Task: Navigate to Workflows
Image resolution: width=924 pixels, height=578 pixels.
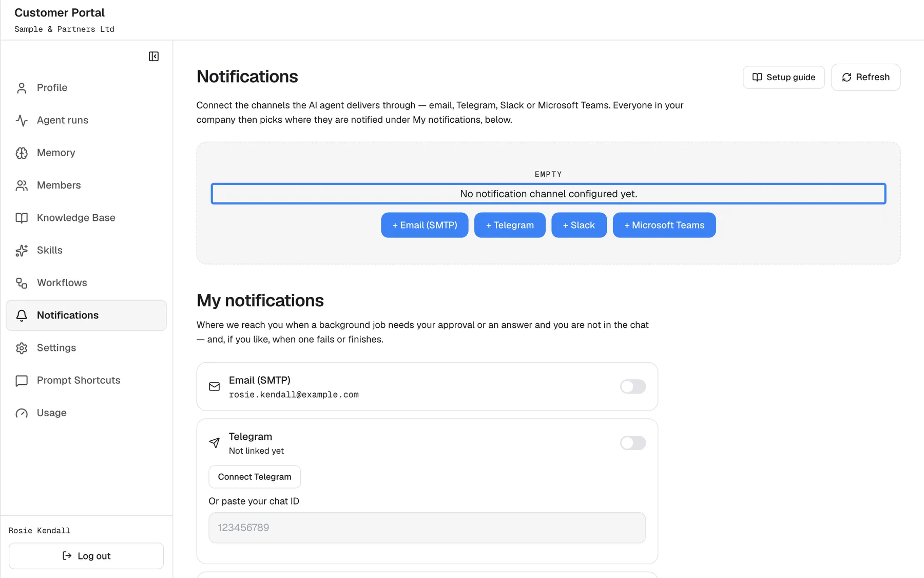Action: tap(86, 283)
